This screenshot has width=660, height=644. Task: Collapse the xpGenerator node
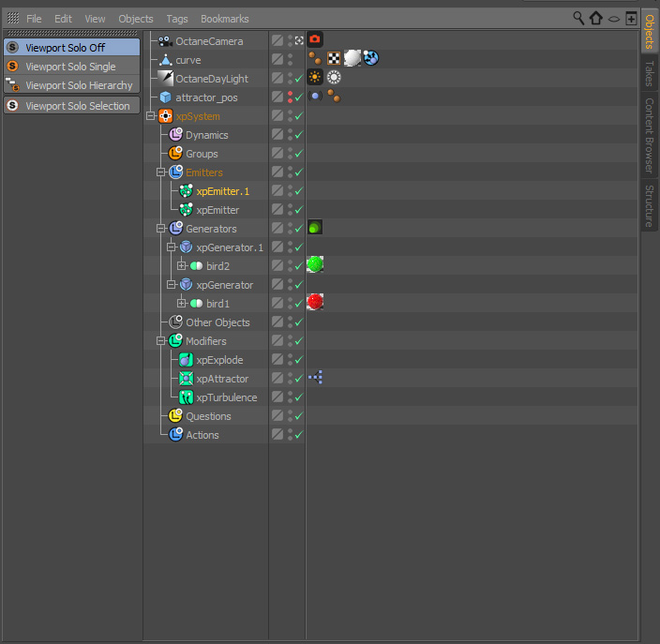click(x=171, y=285)
